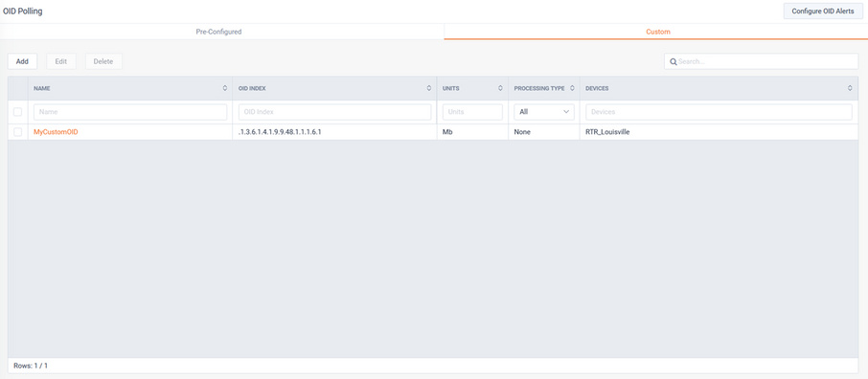
Task: Sort by the UNITS column arrows
Action: tap(500, 88)
